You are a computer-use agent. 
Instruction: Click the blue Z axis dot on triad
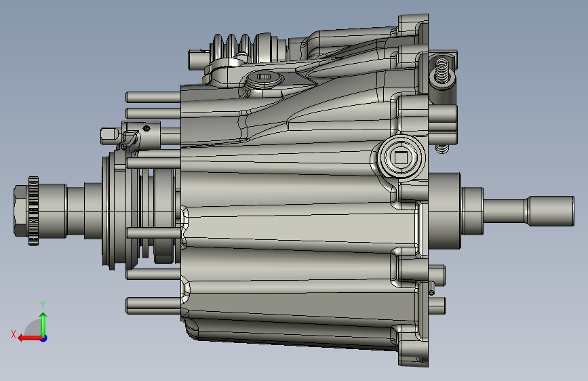[x=44, y=338]
